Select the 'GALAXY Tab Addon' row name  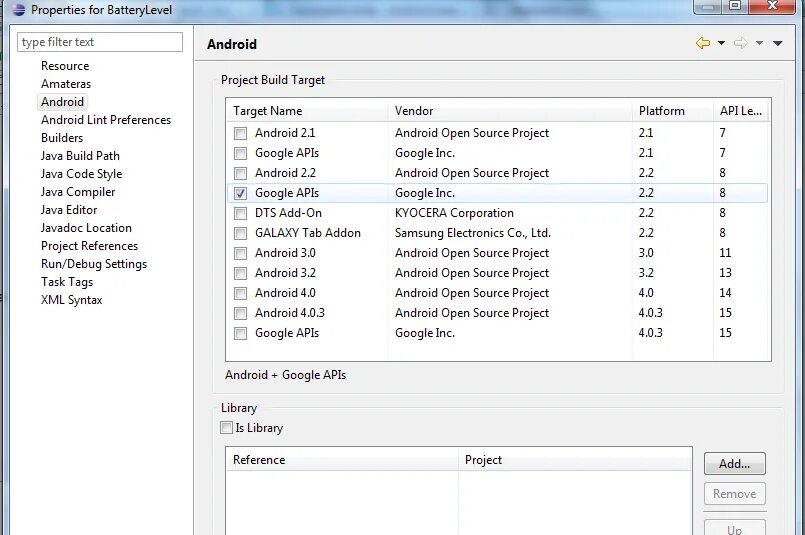click(x=308, y=233)
